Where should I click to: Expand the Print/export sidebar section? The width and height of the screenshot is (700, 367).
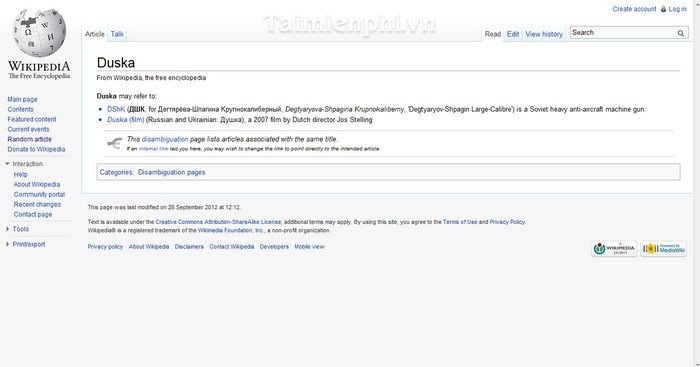click(7, 244)
